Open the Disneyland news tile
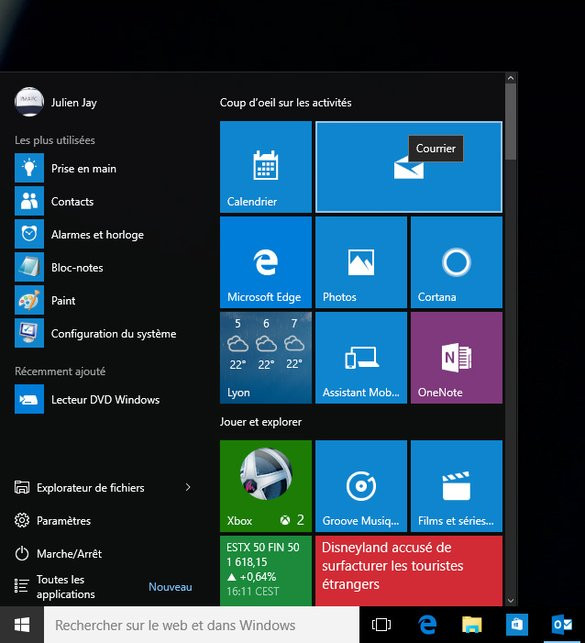The width and height of the screenshot is (585, 643). click(x=409, y=570)
